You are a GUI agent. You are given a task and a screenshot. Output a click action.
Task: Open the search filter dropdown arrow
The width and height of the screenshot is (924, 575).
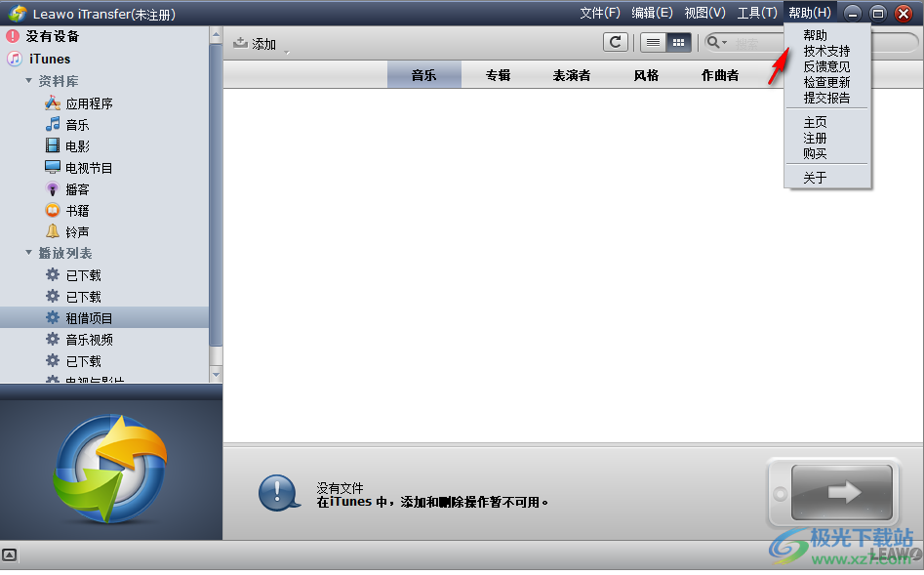[724, 42]
